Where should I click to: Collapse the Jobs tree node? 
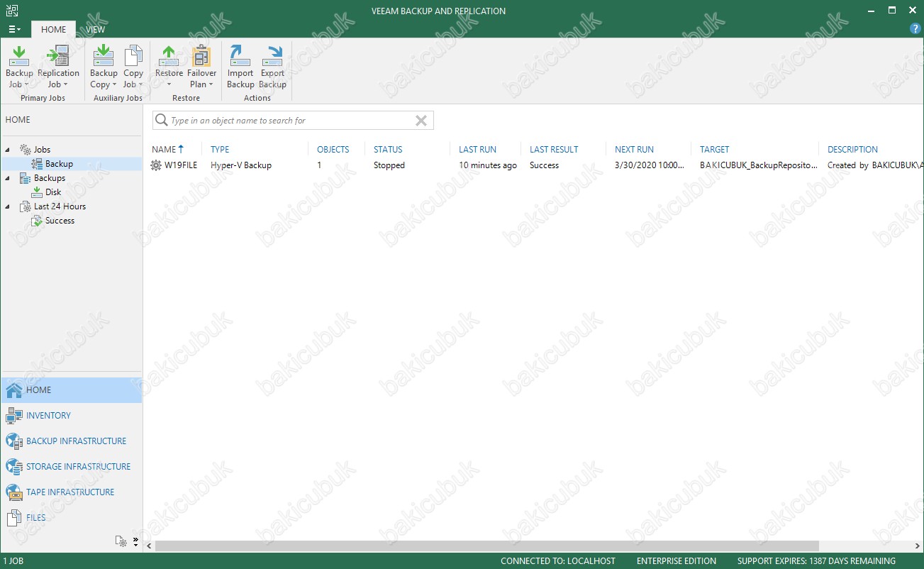pyautogui.click(x=8, y=150)
